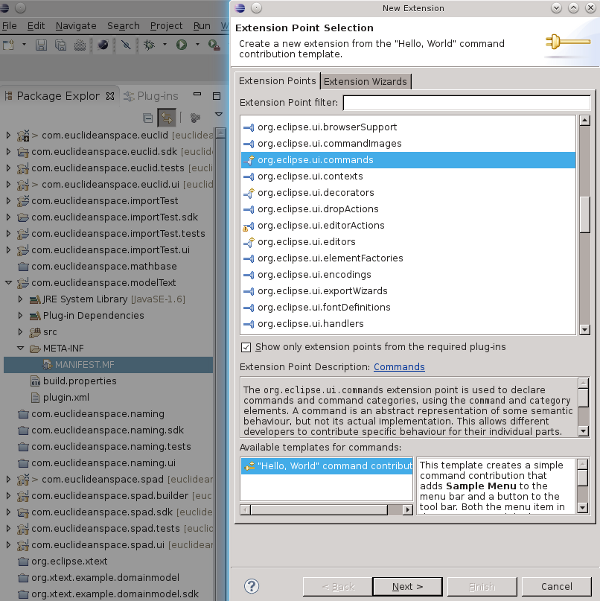Image resolution: width=600 pixels, height=601 pixels.
Task: Expand com.euclideanspace.spad.builder project
Action: [8, 496]
